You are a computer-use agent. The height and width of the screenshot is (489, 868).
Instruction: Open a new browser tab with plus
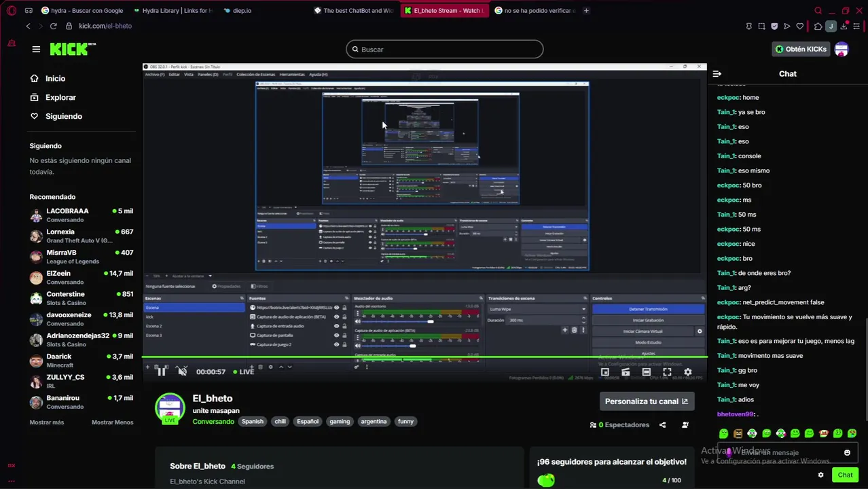[x=586, y=11]
